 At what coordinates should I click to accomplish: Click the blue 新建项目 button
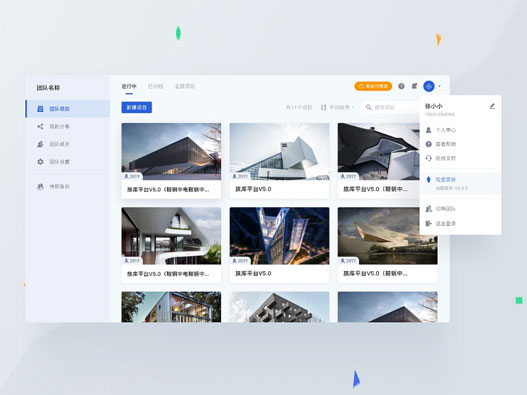point(136,107)
